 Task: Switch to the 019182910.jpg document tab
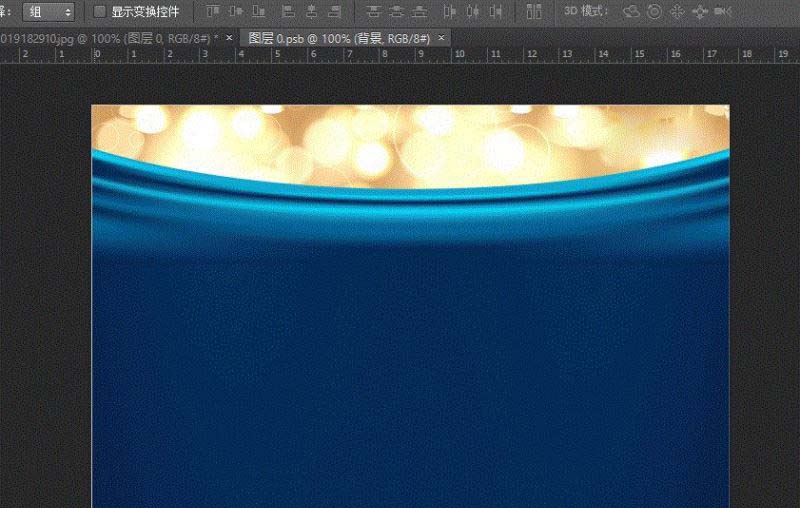[x=109, y=38]
